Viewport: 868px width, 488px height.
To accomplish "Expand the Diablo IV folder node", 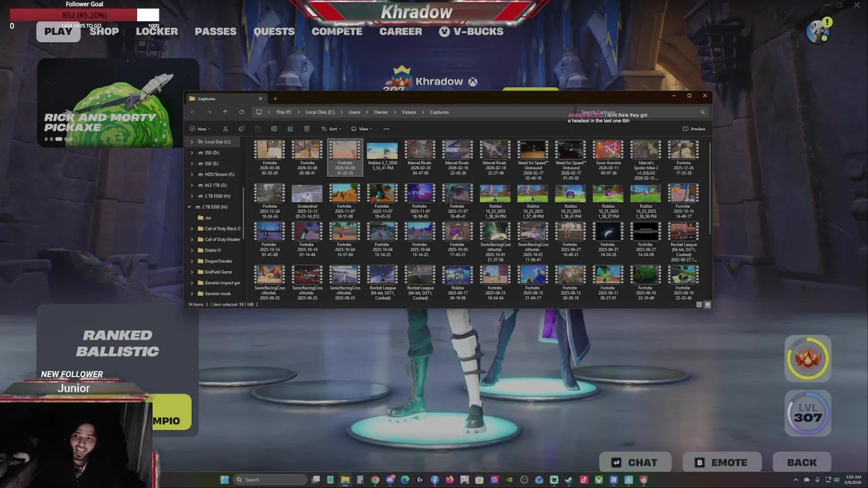I will [x=192, y=250].
